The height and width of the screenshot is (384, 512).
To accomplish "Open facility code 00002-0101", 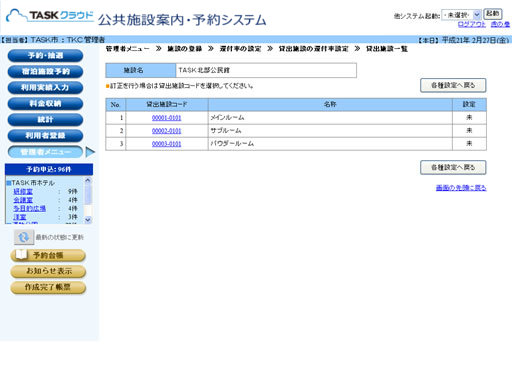I will coord(166,131).
